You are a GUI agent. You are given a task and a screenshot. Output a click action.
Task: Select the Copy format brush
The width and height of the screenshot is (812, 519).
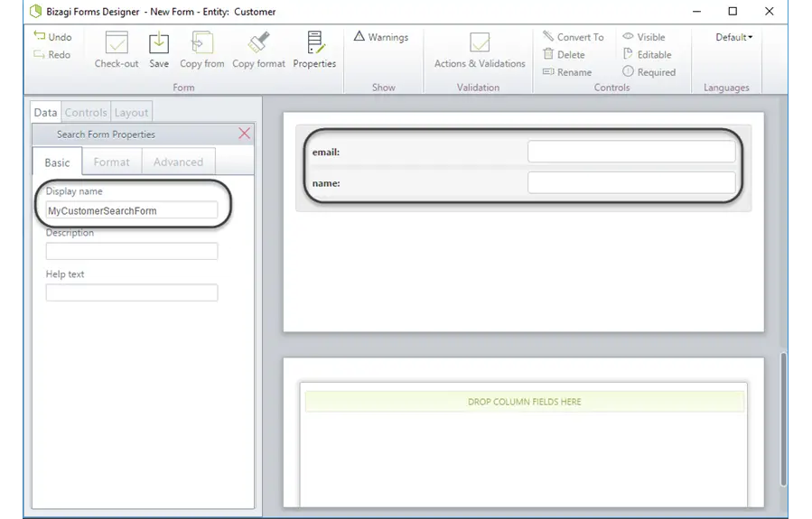[259, 42]
